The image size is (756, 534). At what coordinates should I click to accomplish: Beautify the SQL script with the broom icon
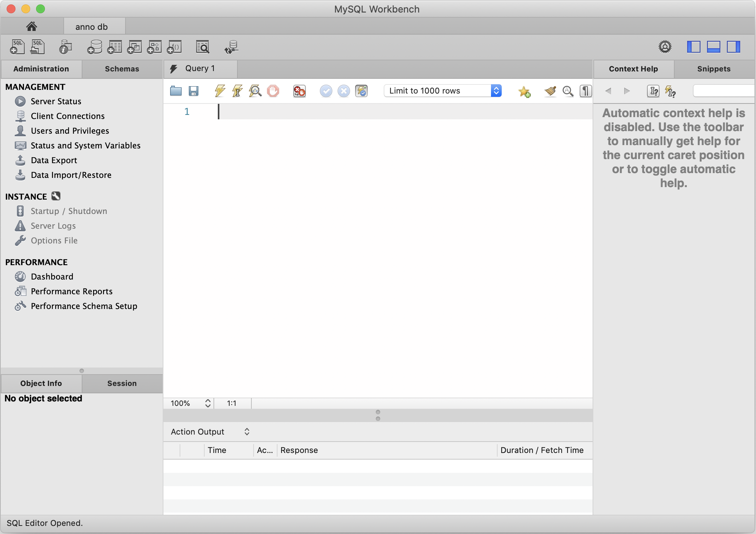coord(550,91)
